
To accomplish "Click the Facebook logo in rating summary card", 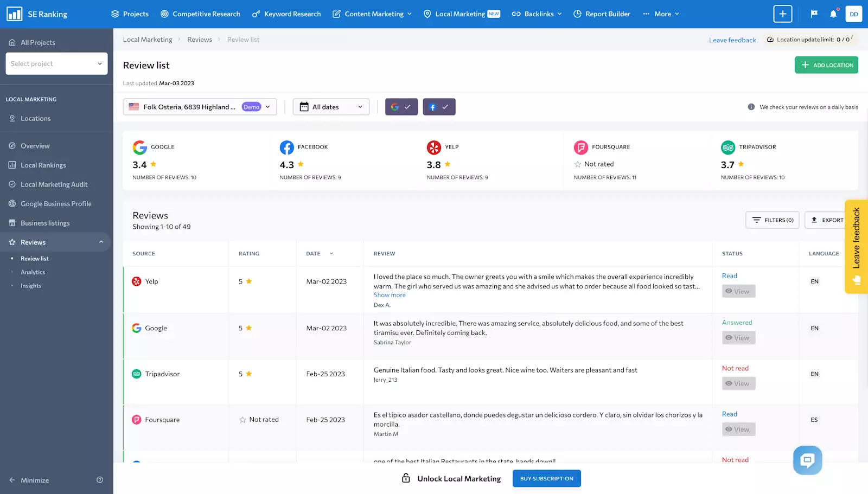I will tap(287, 147).
